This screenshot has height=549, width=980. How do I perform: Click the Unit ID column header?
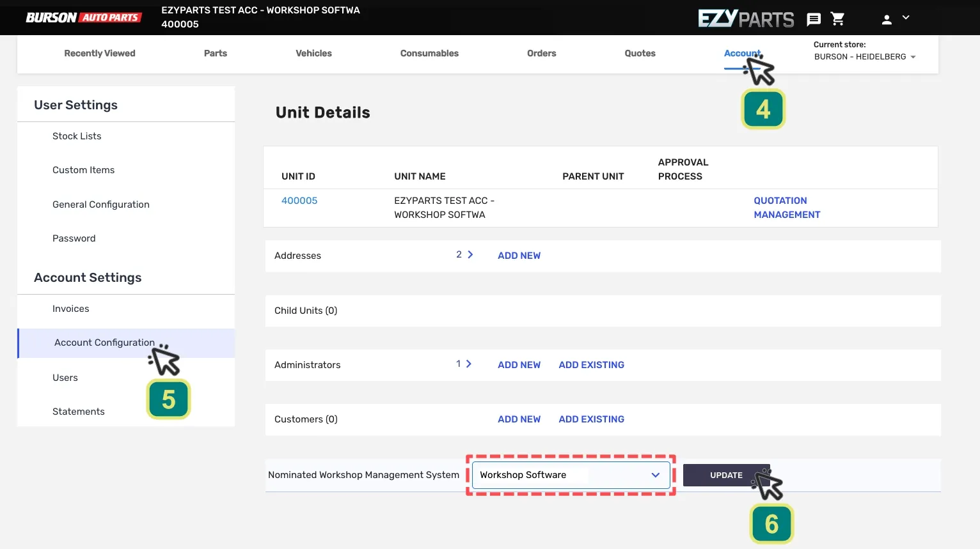[298, 176]
